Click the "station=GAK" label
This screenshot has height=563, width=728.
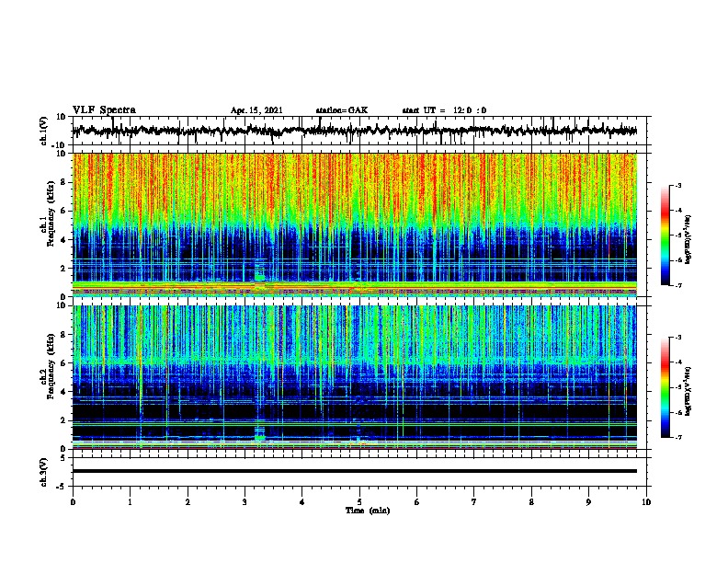[x=342, y=110]
